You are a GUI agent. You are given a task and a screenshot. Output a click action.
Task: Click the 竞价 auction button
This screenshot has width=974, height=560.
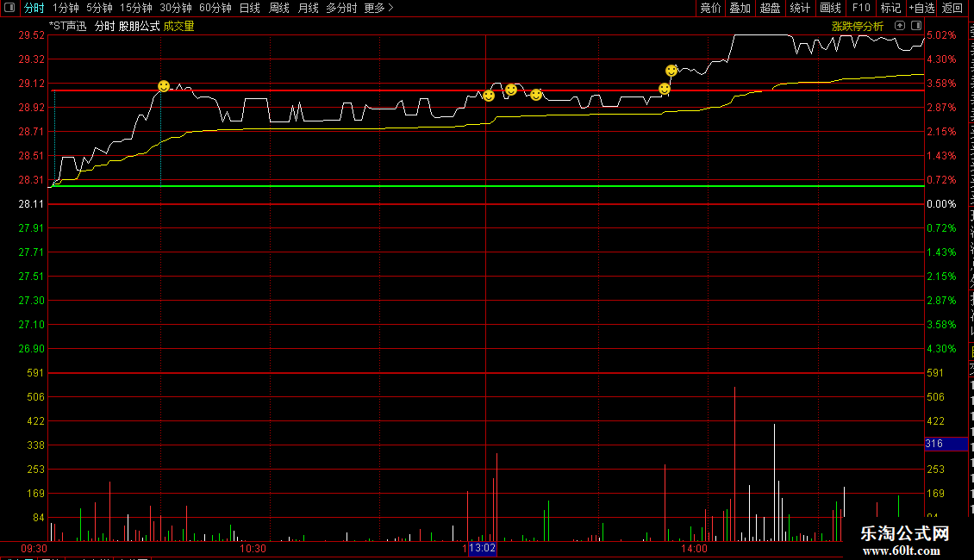point(710,8)
